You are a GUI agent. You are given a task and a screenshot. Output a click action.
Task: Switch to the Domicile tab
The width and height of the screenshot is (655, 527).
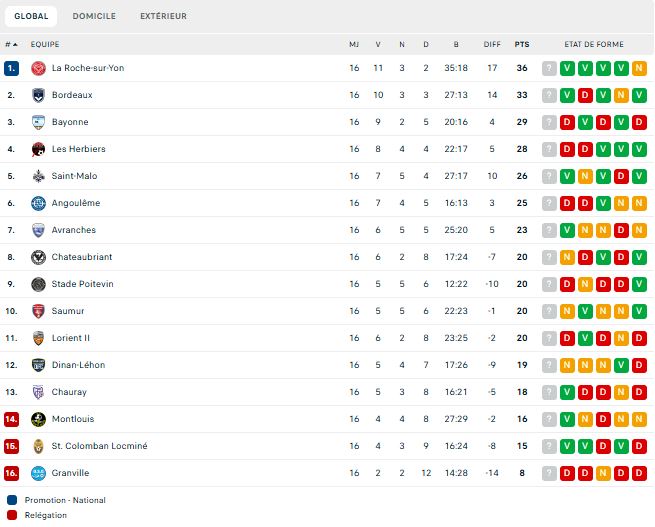(x=94, y=16)
